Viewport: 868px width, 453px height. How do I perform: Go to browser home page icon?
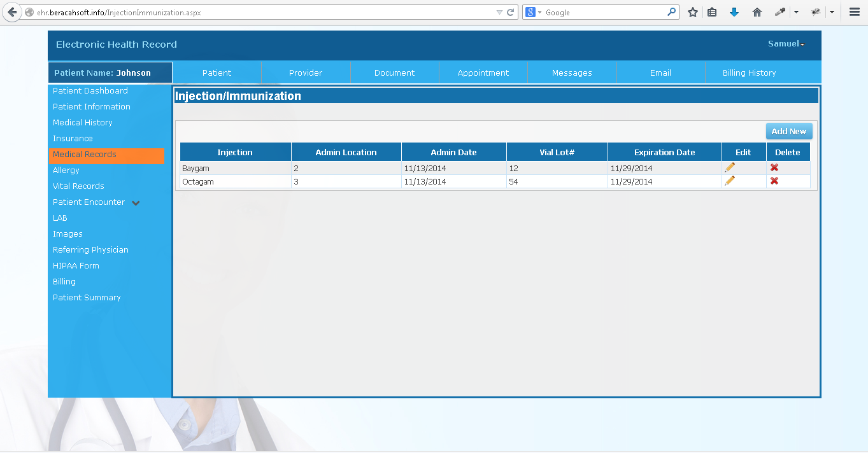pos(757,12)
